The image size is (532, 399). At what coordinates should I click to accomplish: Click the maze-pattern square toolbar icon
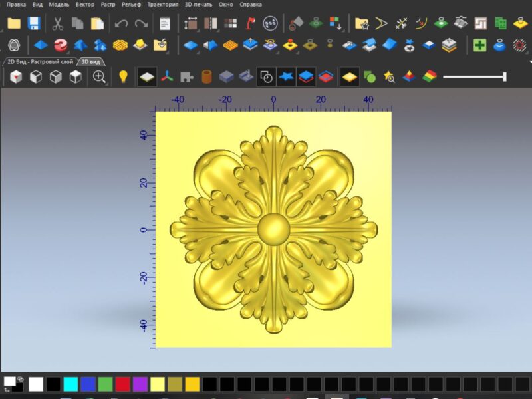tap(481, 23)
